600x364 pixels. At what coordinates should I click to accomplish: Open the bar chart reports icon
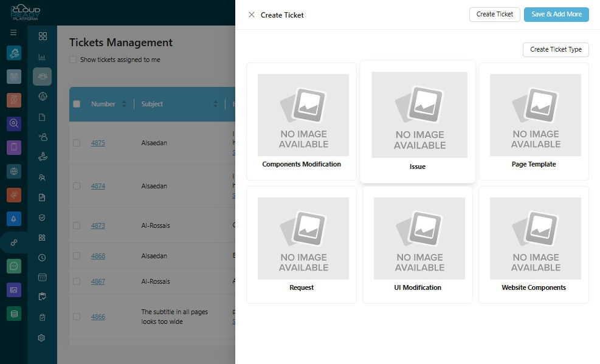coord(42,57)
